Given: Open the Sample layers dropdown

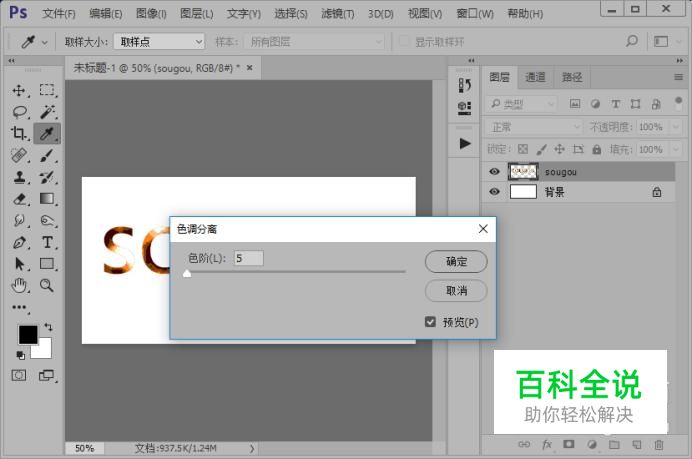Looking at the screenshot, I should [314, 41].
